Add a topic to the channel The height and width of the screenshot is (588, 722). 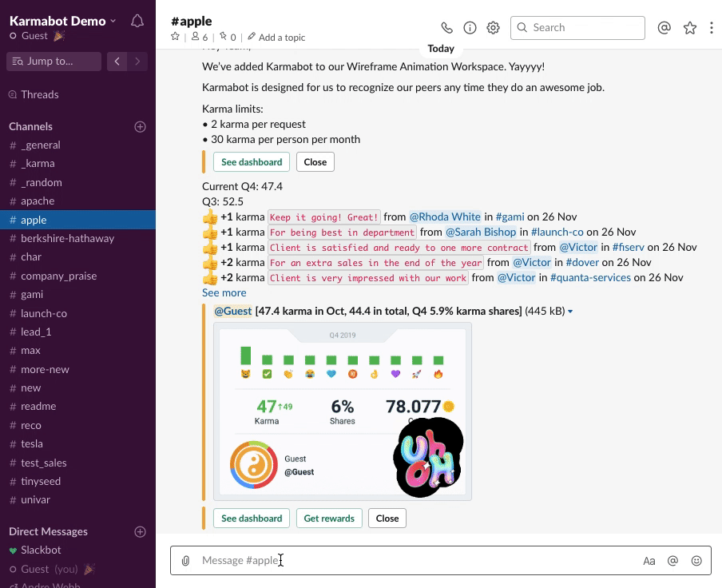coord(276,38)
